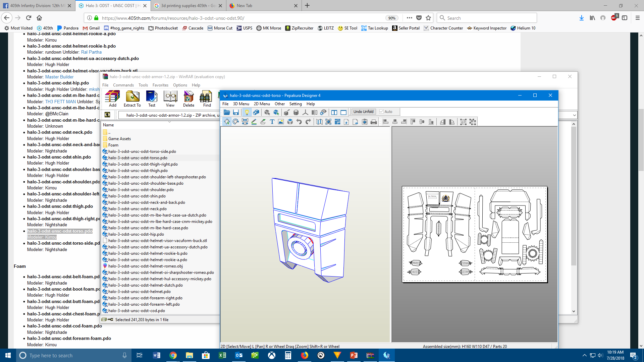The image size is (644, 362).
Task: Open Pepakura File menu
Action: point(225,104)
